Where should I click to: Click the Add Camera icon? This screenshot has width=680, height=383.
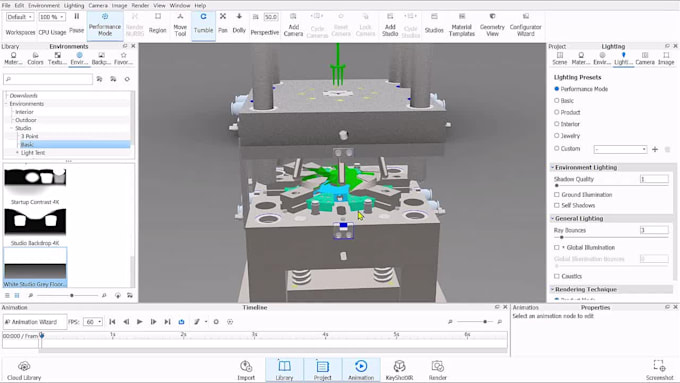(293, 16)
